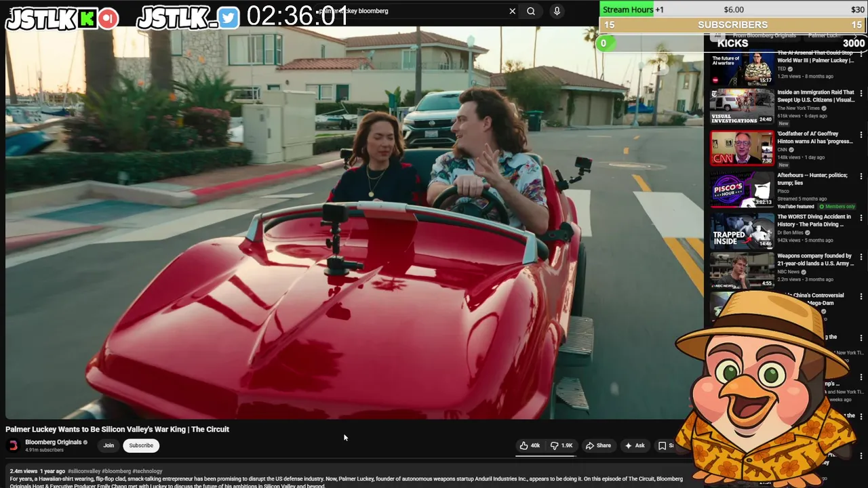Like the video with thumbs-up 40k button
868x488 pixels.
point(530,445)
